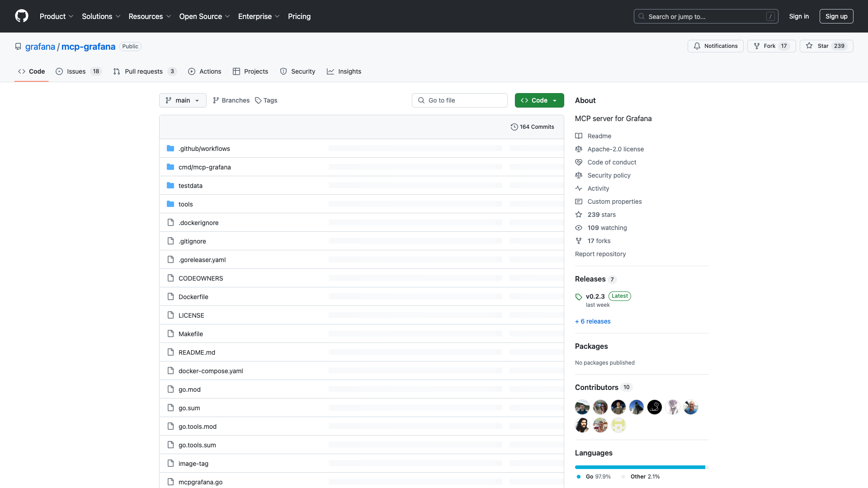
Task: Click the Go language bar segment
Action: pos(639,467)
